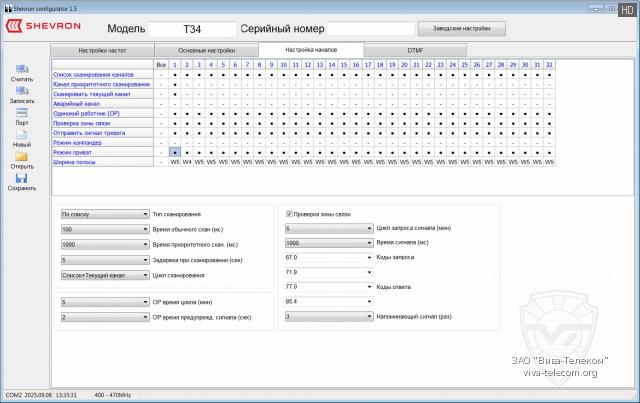The height and width of the screenshot is (403, 640).
Task: Toggle the Проверка зоны связи checkbox
Action: click(x=290, y=213)
